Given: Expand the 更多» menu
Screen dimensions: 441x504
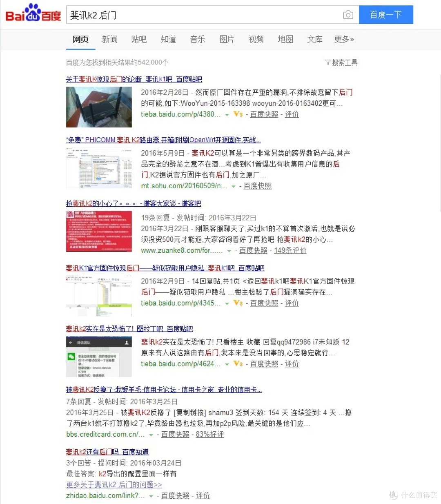Looking at the screenshot, I should point(344,39).
